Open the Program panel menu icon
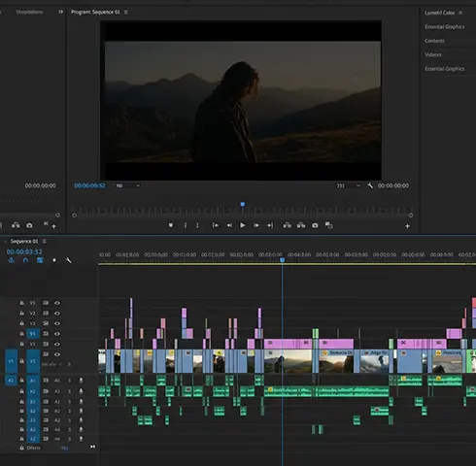This screenshot has height=466, width=476. [x=126, y=12]
